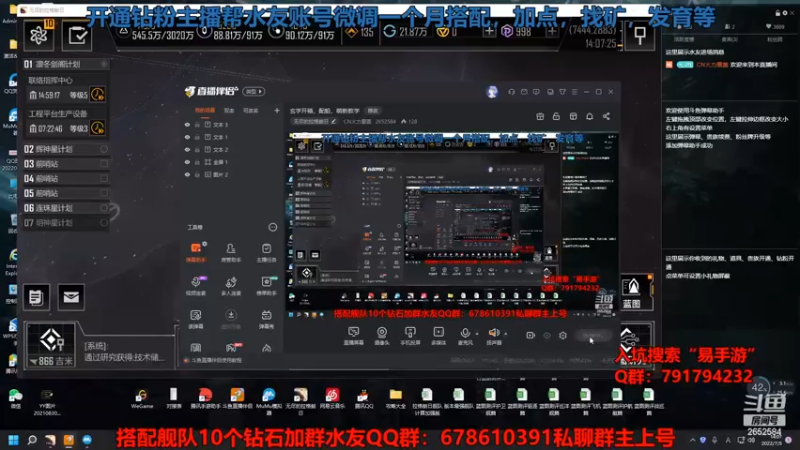800x450 pixels.
Task: Collapse the 工具箱 toolbox section
Action: click(272, 227)
